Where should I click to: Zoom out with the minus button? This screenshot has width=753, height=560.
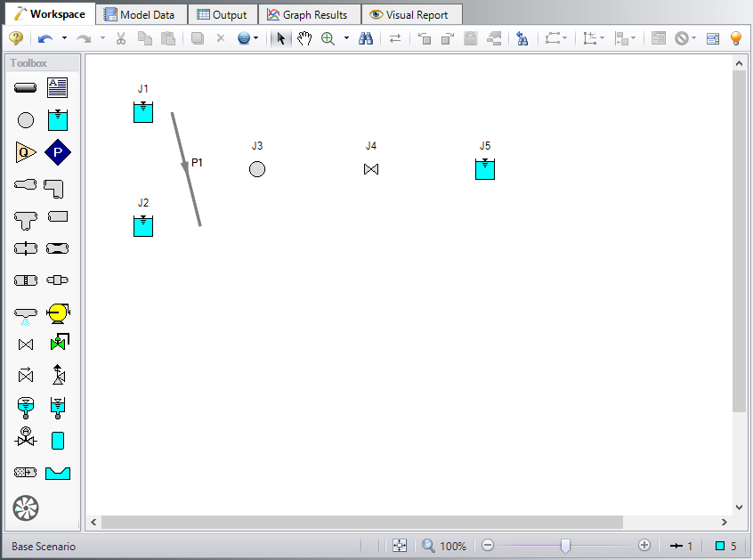pyautogui.click(x=488, y=546)
